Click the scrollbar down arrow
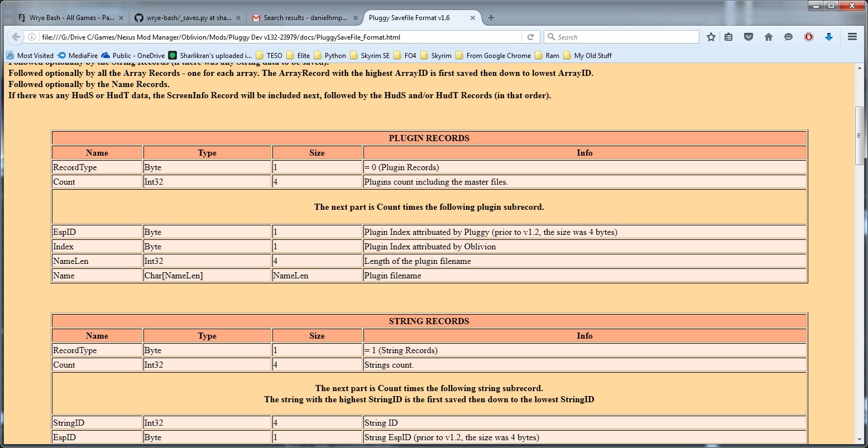868x448 pixels. (x=860, y=439)
